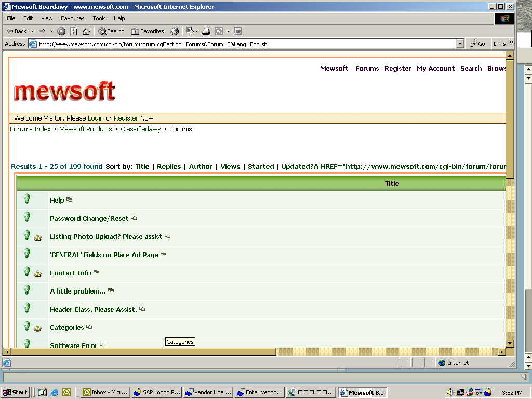Sort threads by Replies

click(169, 166)
